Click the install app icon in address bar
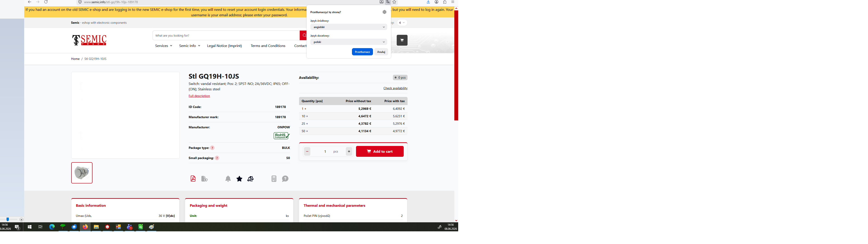 coord(381,2)
